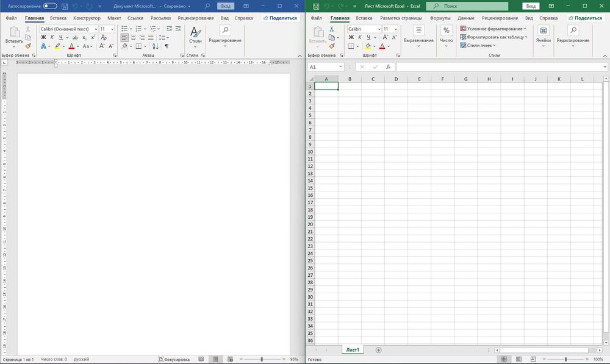Apply subscript in Word

tap(84, 37)
